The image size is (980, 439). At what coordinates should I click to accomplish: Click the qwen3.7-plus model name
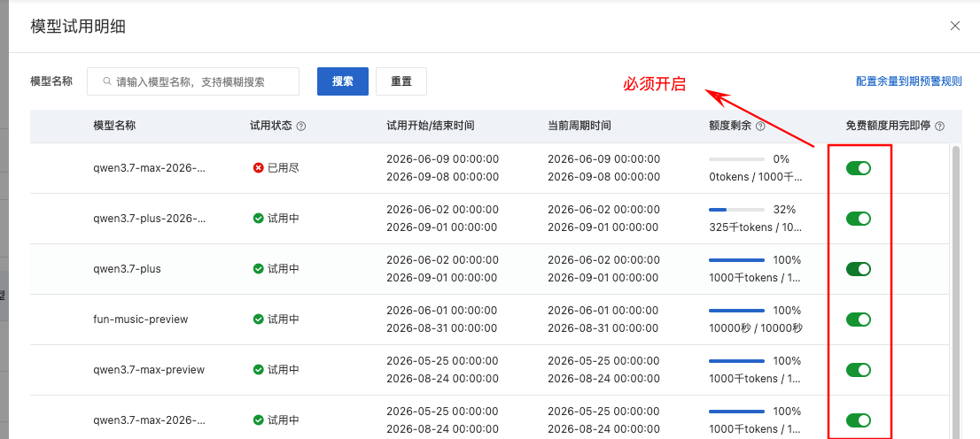click(x=128, y=268)
